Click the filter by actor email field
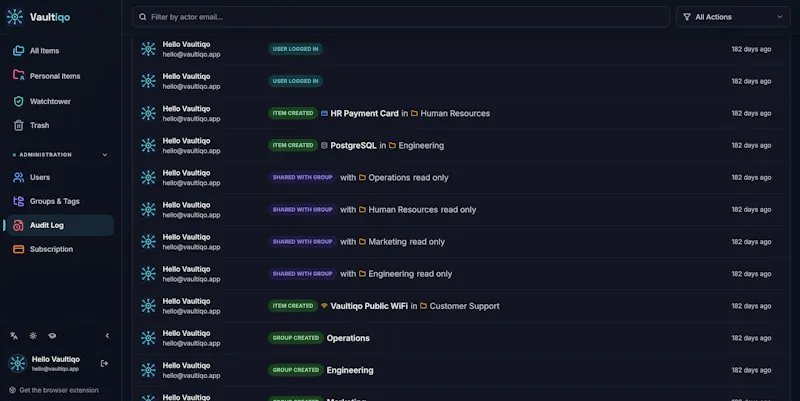This screenshot has height=401, width=800. 401,17
